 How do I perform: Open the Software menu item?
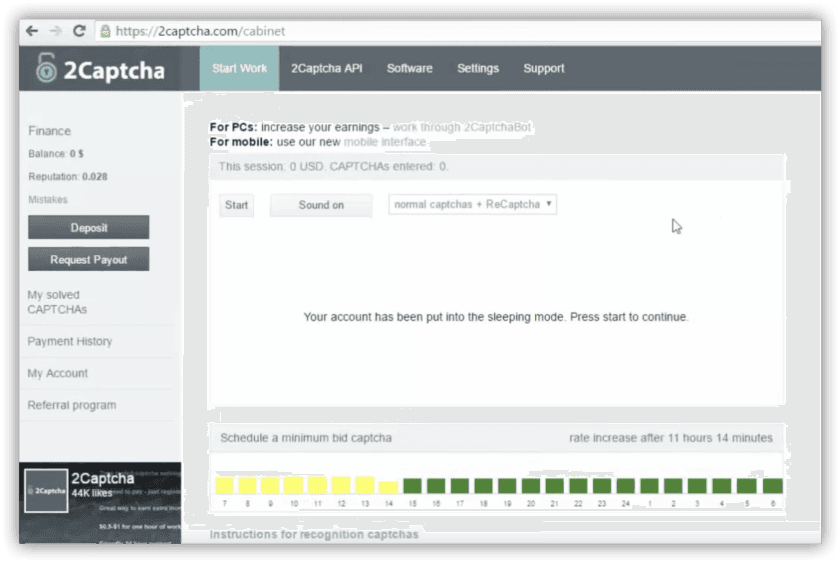pos(409,69)
